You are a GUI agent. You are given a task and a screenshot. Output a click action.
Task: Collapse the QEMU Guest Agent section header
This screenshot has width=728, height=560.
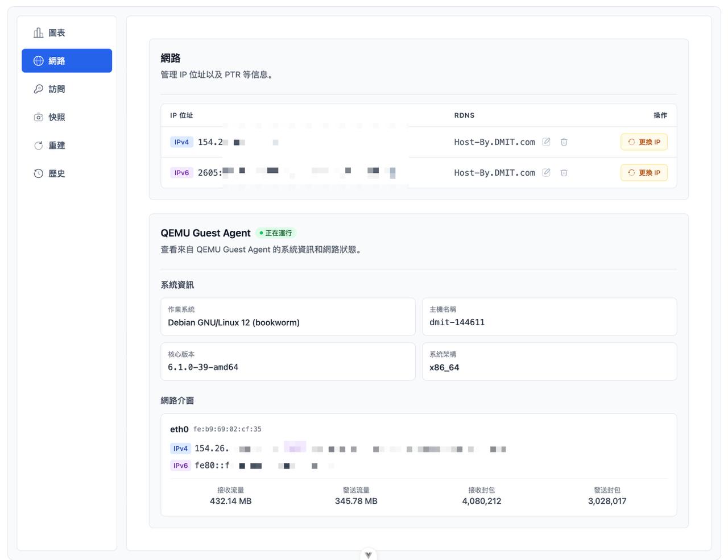pos(205,233)
